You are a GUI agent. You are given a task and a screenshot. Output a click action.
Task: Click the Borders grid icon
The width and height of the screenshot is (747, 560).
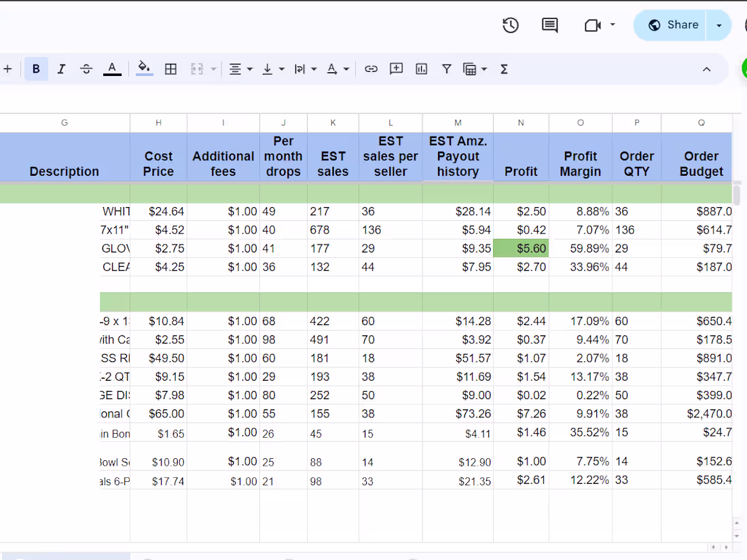(171, 69)
